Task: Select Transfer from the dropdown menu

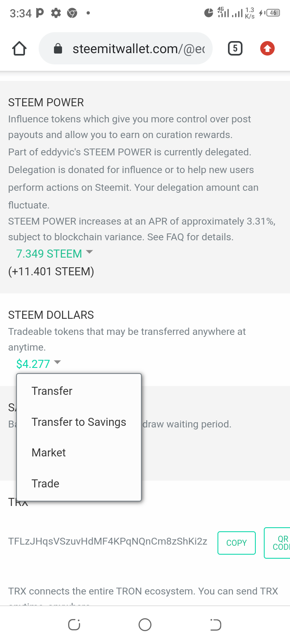Action: pyautogui.click(x=52, y=391)
